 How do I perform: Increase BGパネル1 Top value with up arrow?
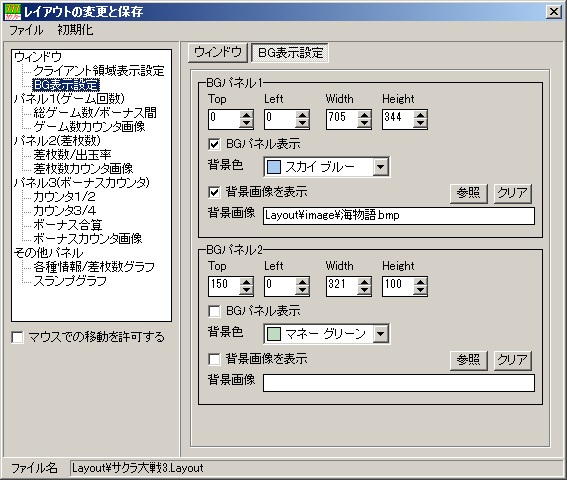[246, 115]
